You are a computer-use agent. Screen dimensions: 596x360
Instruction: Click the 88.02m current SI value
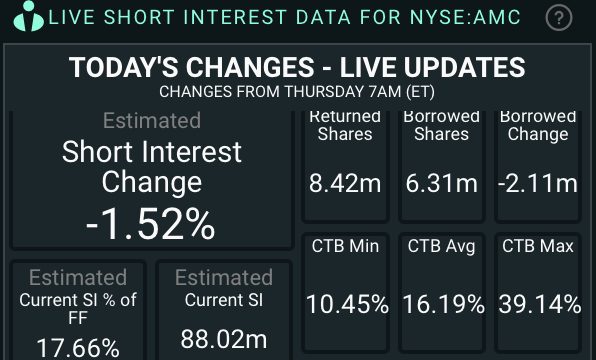click(224, 339)
